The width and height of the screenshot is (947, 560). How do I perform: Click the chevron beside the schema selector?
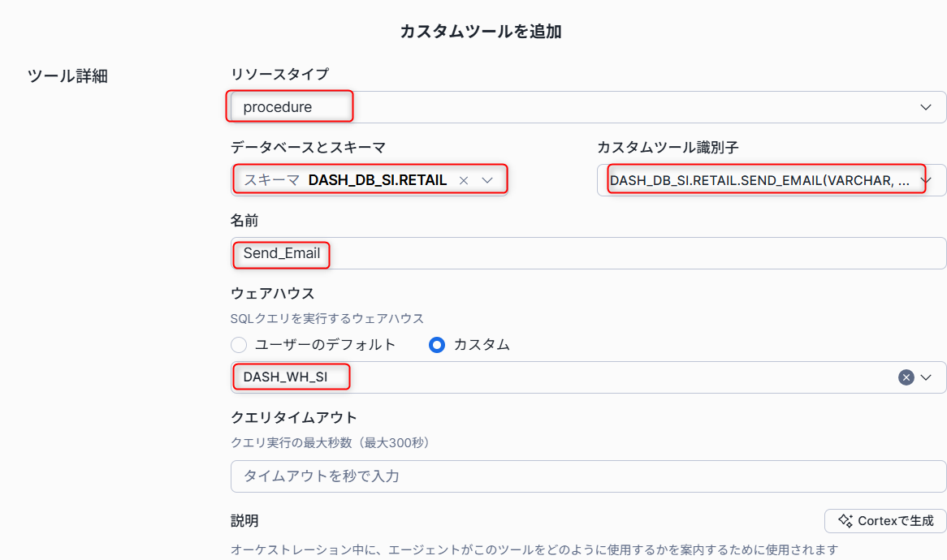tap(487, 181)
